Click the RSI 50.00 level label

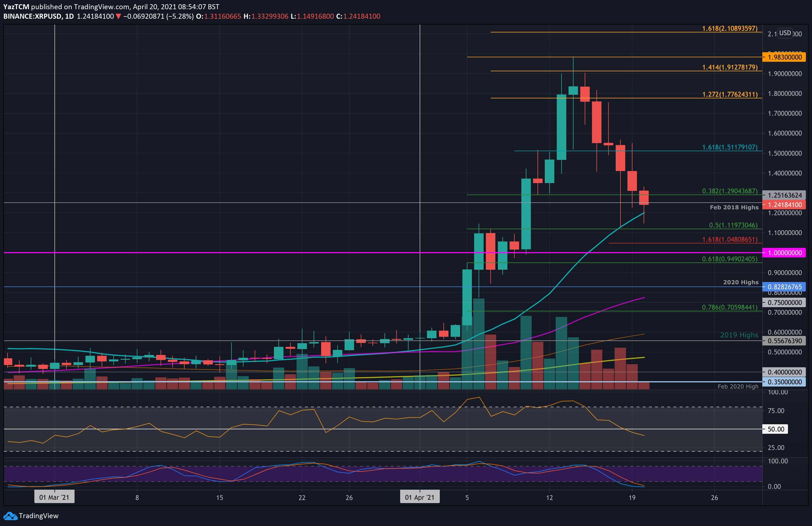(x=775, y=429)
